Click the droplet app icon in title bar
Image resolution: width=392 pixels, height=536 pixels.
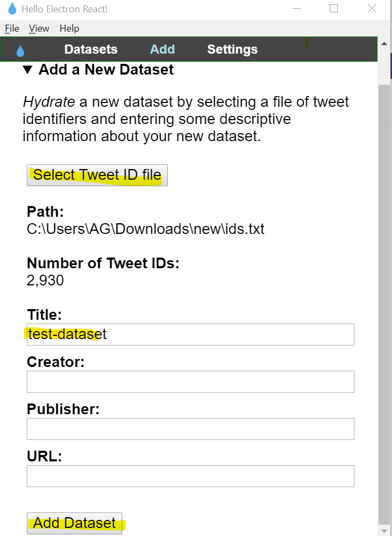[12, 9]
